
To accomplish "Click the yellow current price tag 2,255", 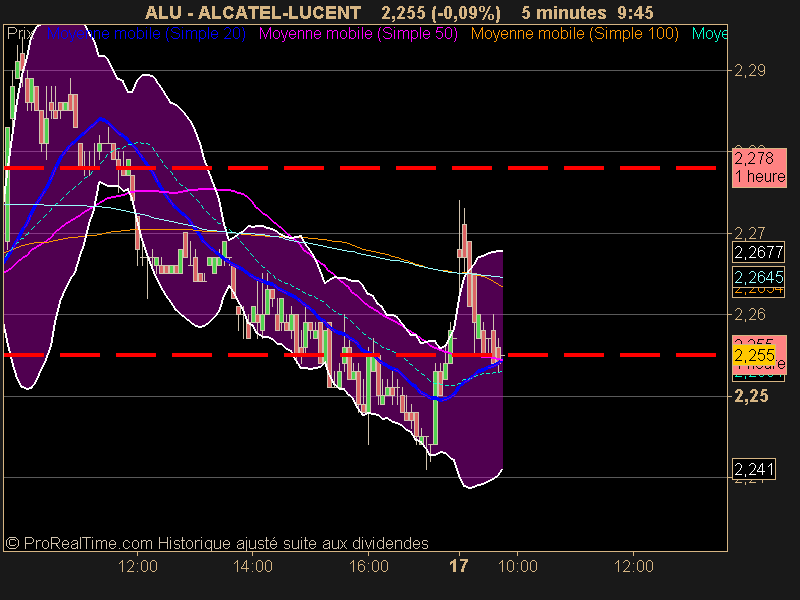I will pos(755,355).
